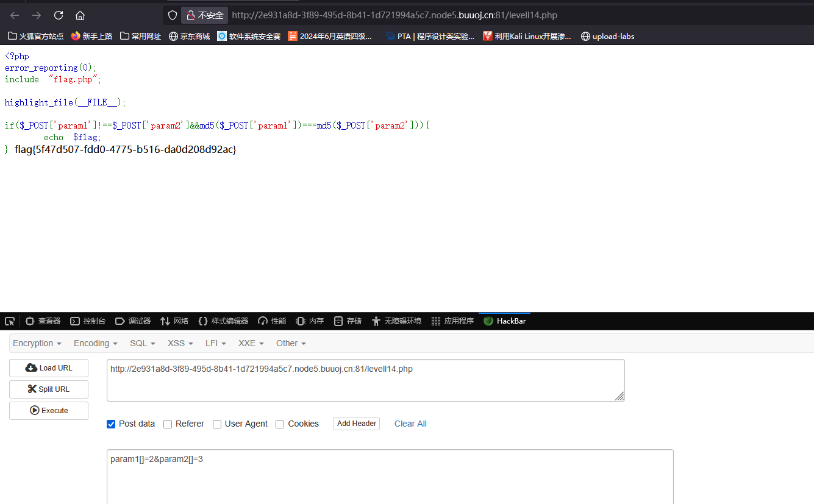
Task: Open the 常用网址 bookmark folder
Action: tap(141, 36)
